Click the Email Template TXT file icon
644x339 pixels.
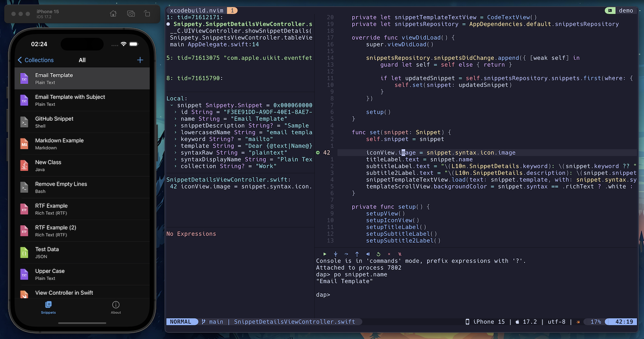point(24,78)
